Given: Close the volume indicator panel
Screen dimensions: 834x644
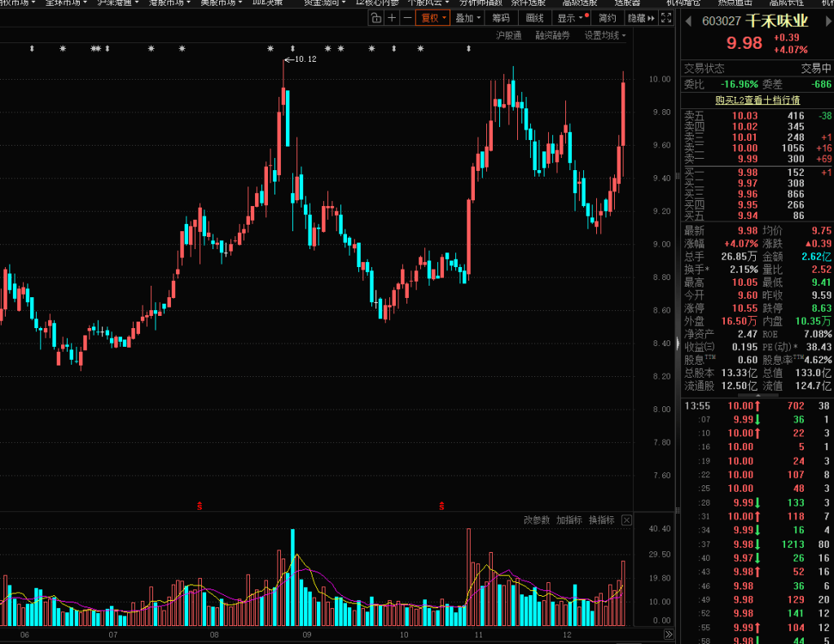Looking at the screenshot, I should 626,520.
